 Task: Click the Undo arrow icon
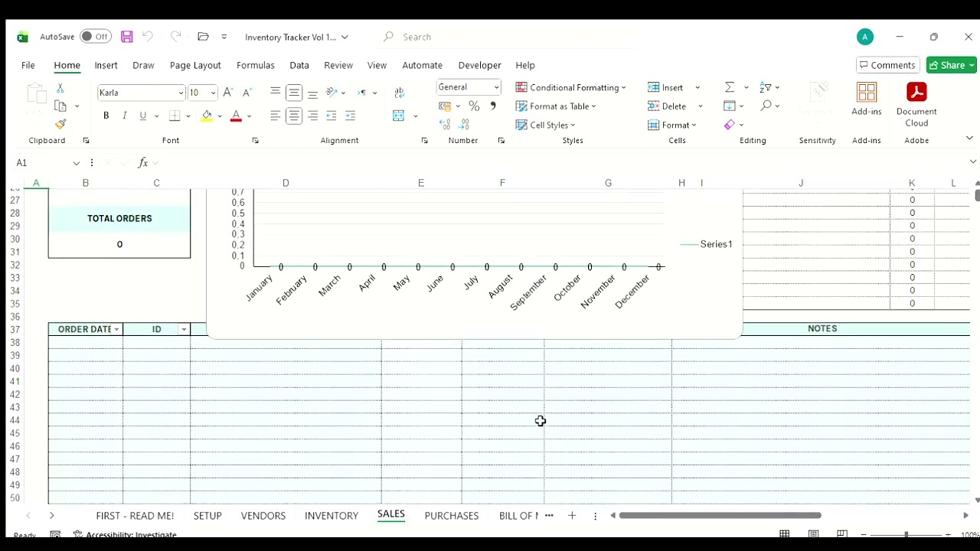pos(148,37)
